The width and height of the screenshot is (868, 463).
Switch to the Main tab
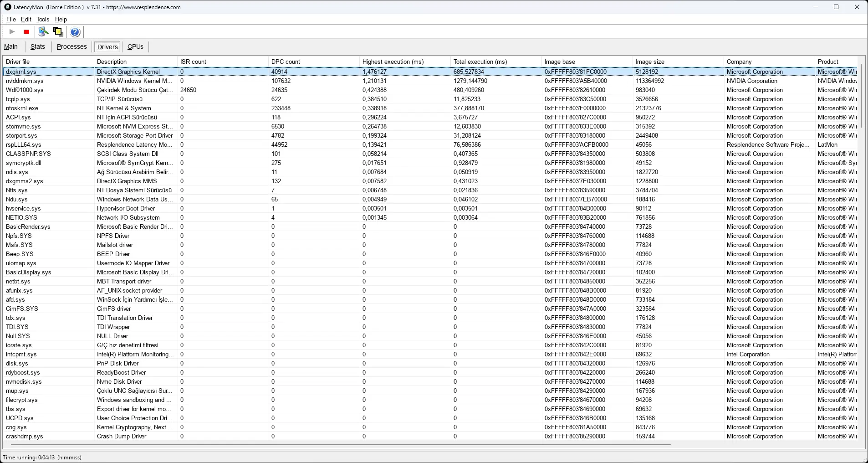[11, 46]
